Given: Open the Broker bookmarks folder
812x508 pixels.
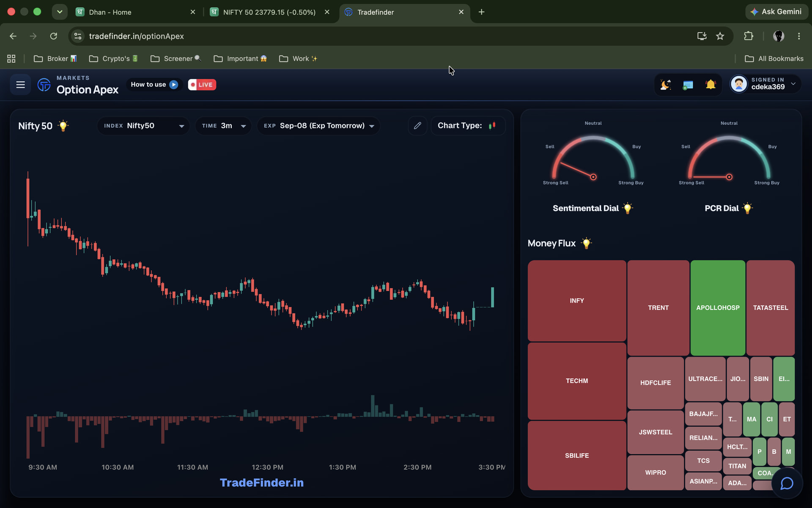Looking at the screenshot, I should 55,58.
